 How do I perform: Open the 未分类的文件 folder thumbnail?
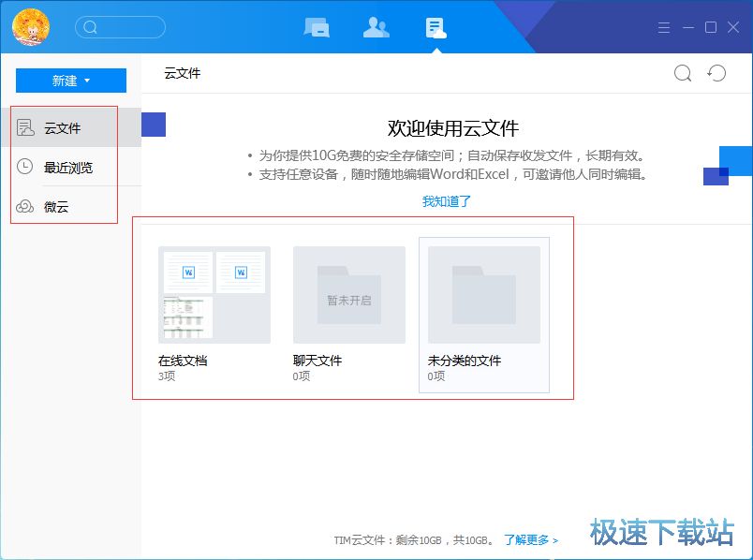click(x=484, y=295)
